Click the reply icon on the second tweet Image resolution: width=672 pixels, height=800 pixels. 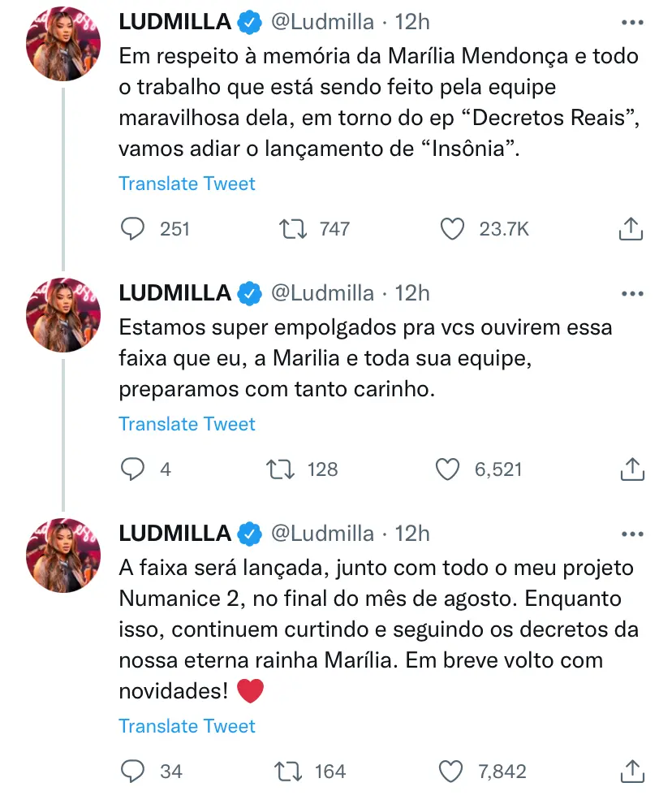coord(134,469)
